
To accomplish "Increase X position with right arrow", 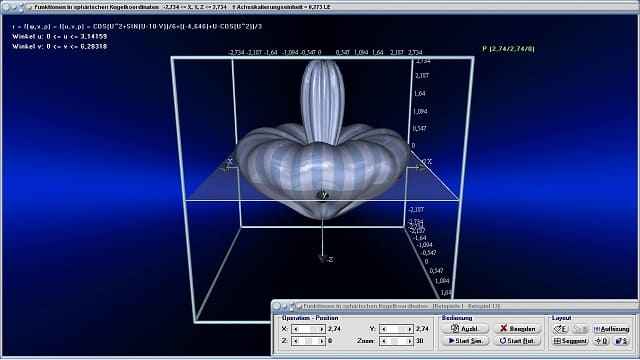I will pos(322,329).
